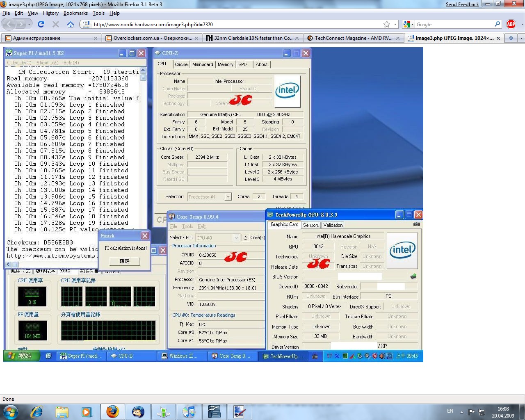Screen dimensions: 525x420
Task: Click the Send Feedback link
Action: 462,5
